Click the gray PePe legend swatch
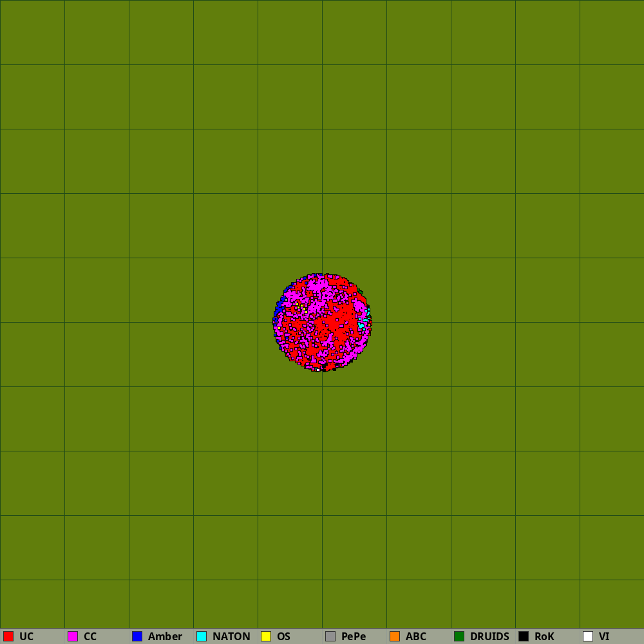This screenshot has height=644, width=644. coord(330,636)
